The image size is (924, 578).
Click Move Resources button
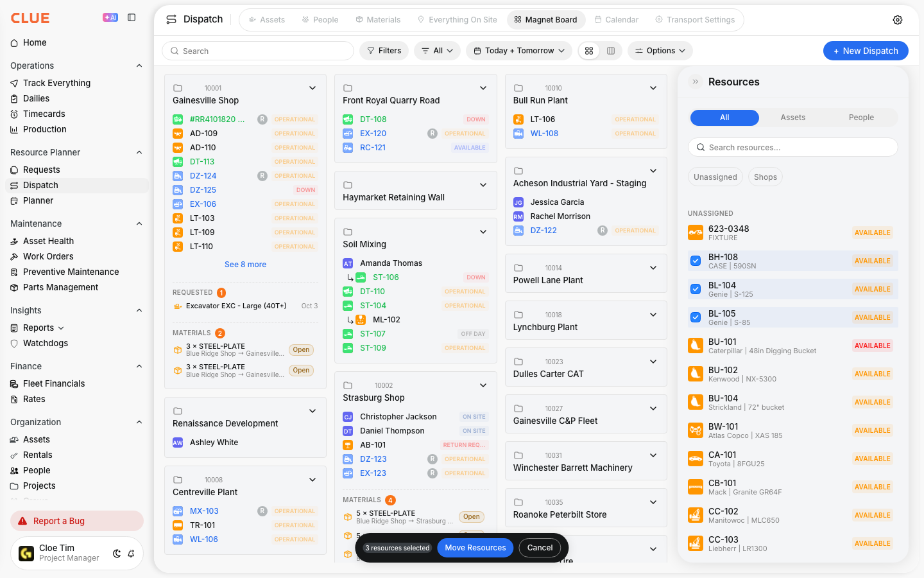[x=475, y=548]
